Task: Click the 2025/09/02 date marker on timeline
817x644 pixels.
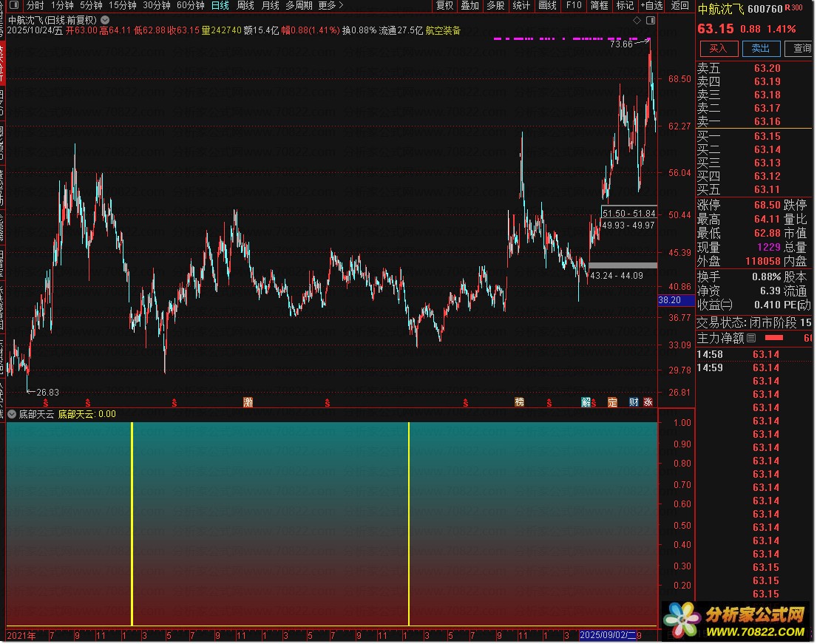Action: [608, 636]
